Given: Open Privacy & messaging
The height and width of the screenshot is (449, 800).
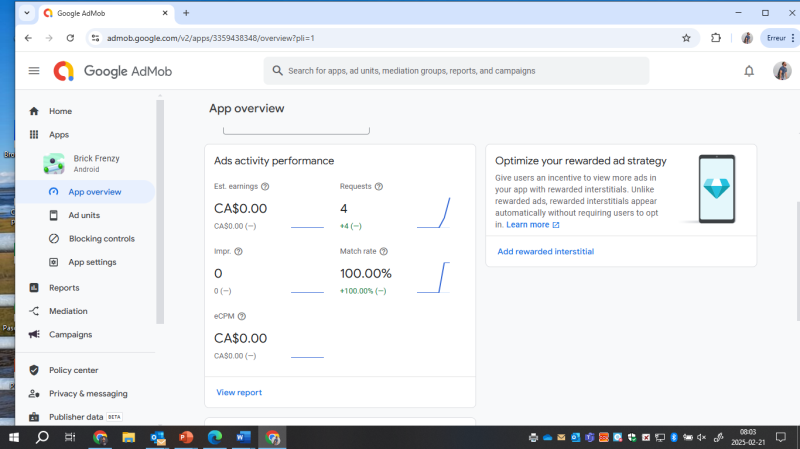Looking at the screenshot, I should [x=86, y=394].
